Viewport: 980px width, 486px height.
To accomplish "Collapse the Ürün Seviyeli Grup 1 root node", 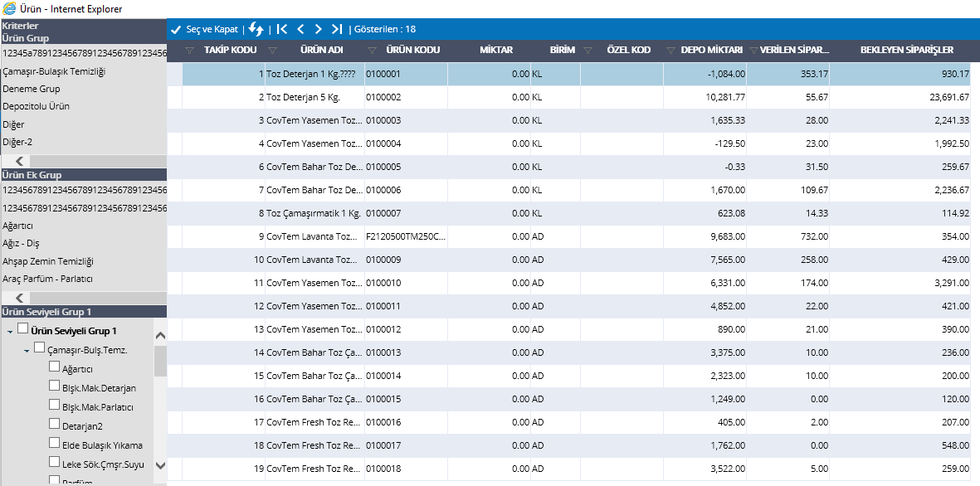I will point(10,332).
